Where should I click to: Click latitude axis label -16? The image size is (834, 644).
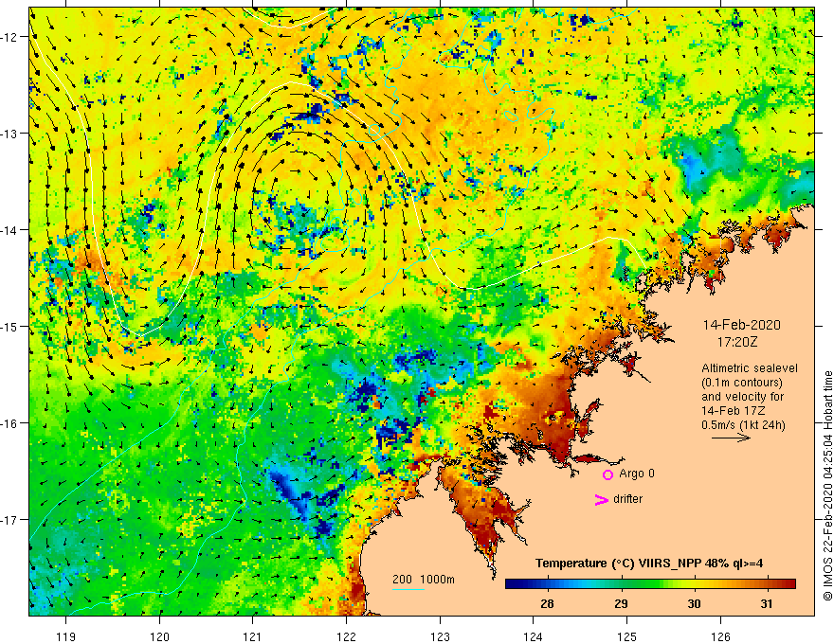(x=9, y=423)
